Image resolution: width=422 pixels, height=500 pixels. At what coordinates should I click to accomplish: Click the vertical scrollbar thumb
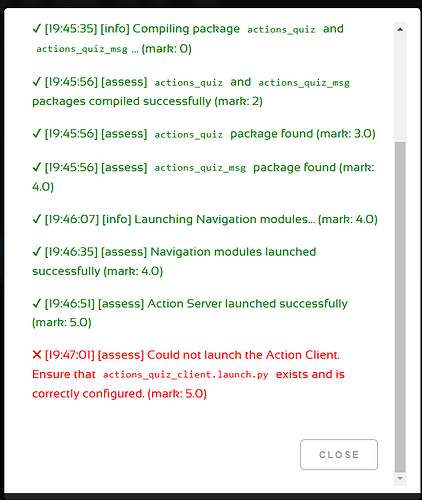(x=400, y=307)
